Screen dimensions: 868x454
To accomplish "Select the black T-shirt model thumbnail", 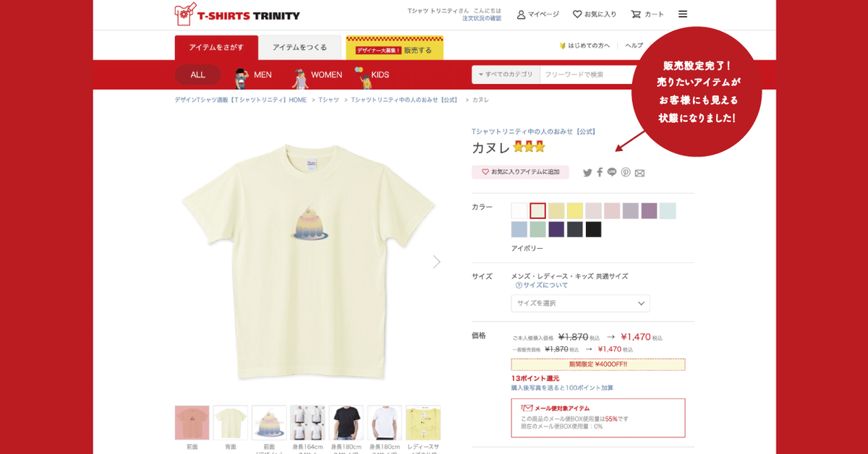I will tap(346, 423).
